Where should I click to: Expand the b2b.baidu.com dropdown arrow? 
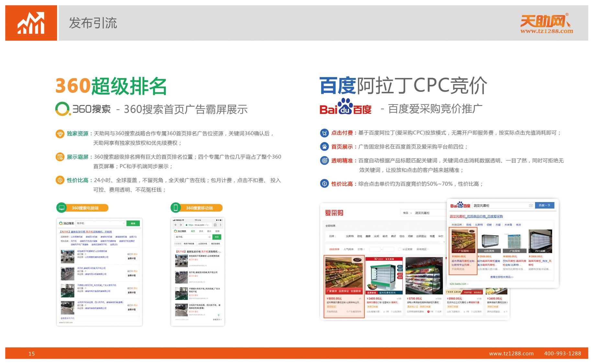point(468,284)
